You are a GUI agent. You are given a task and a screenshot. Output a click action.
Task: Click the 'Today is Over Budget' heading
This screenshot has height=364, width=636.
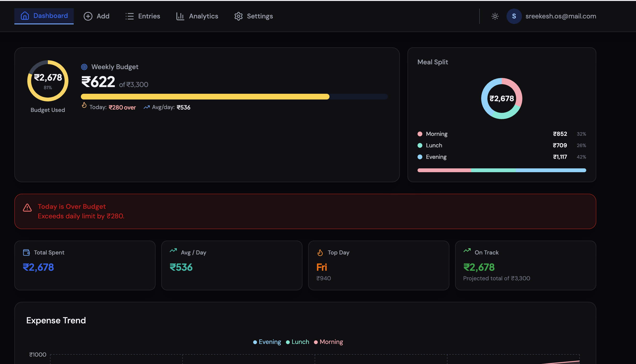point(72,206)
